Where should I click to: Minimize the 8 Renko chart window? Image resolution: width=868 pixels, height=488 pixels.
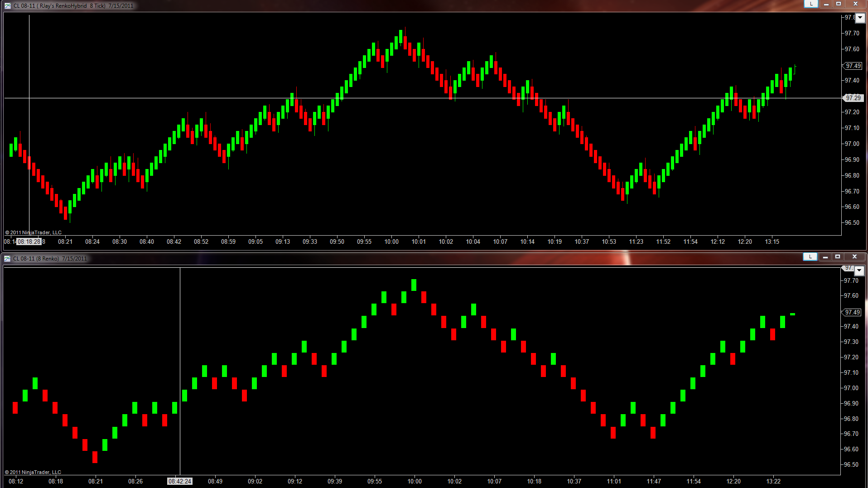click(825, 257)
